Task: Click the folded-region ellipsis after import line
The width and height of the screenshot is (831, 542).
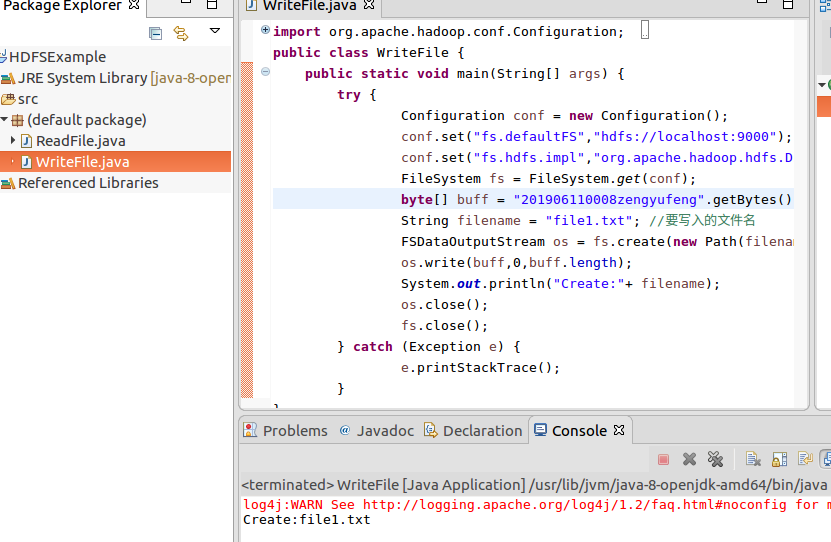Action: click(x=644, y=30)
